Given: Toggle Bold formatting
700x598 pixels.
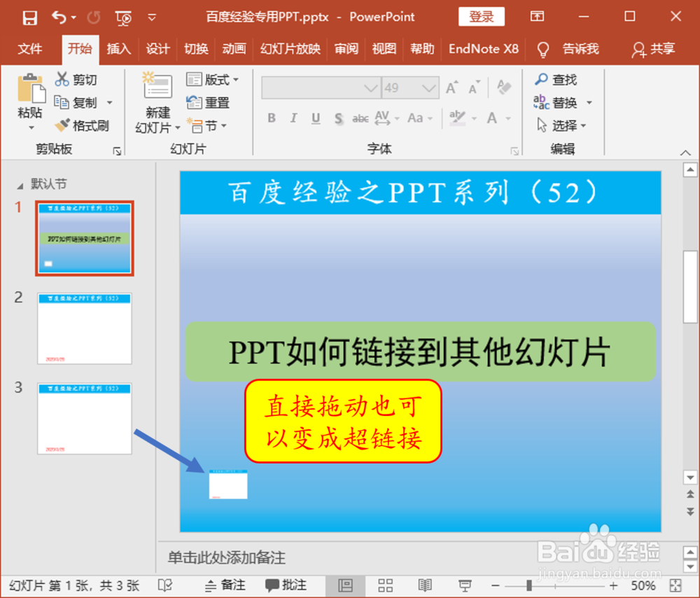Looking at the screenshot, I should point(272,118).
